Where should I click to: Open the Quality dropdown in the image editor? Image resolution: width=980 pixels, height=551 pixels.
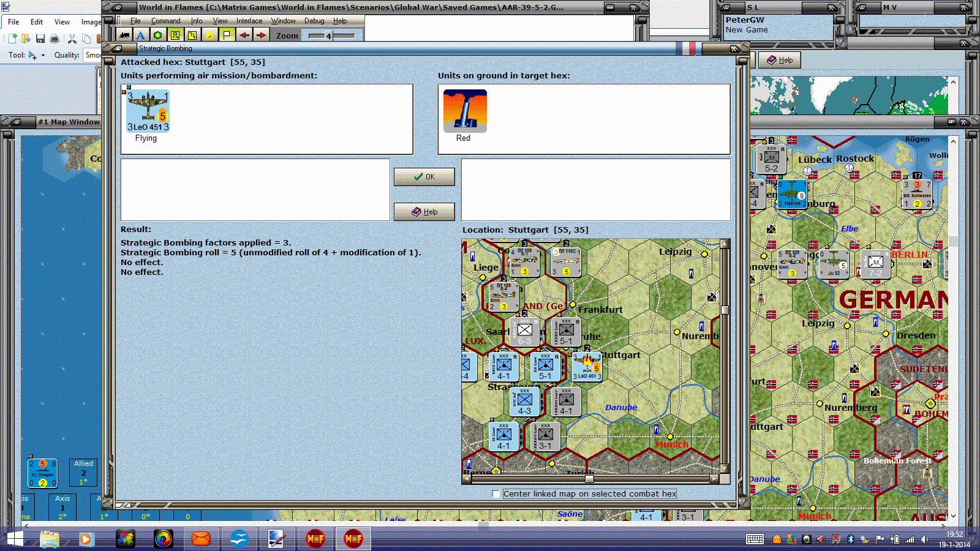coord(92,55)
